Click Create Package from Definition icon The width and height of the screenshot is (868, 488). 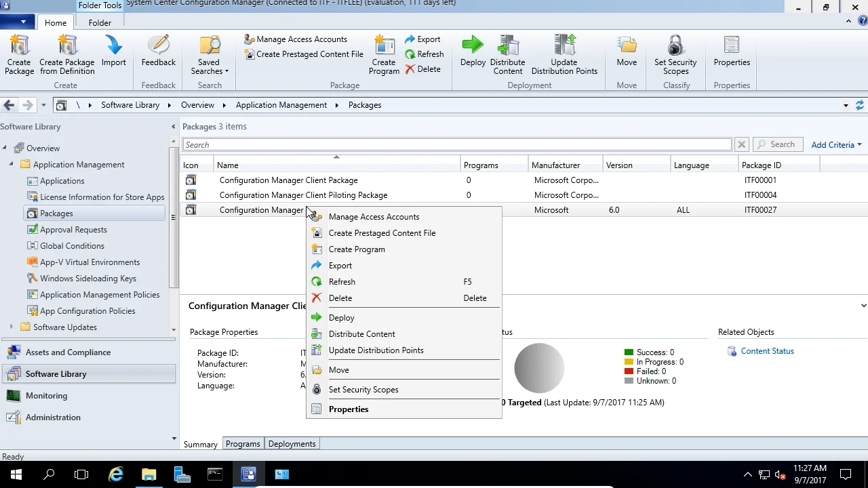[x=67, y=54]
